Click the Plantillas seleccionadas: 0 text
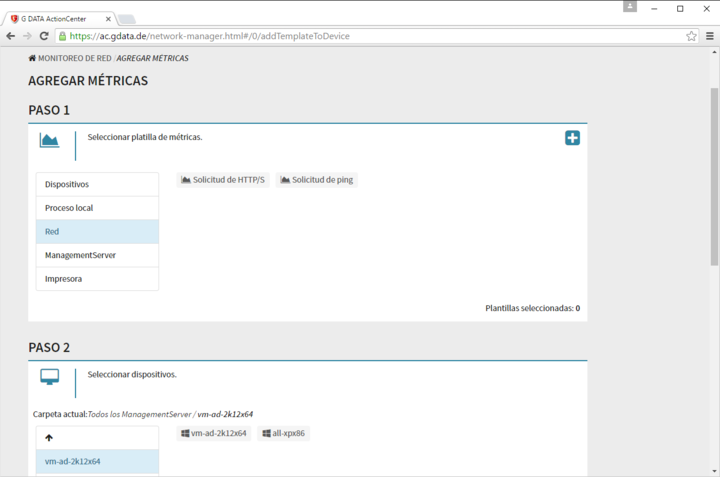 pyautogui.click(x=533, y=308)
